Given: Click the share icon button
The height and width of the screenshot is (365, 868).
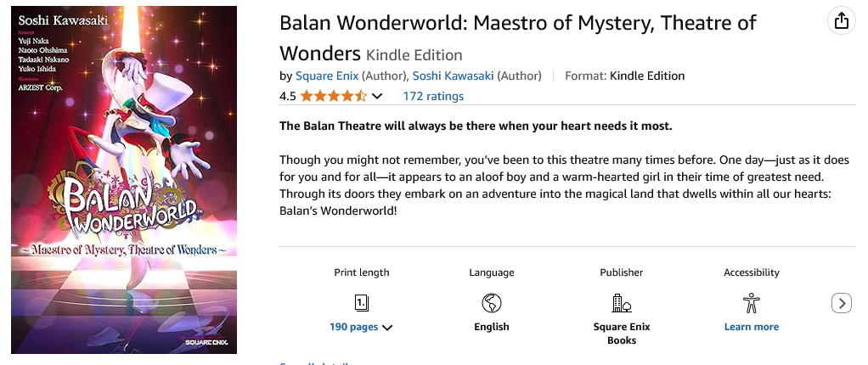Looking at the screenshot, I should pyautogui.click(x=842, y=21).
